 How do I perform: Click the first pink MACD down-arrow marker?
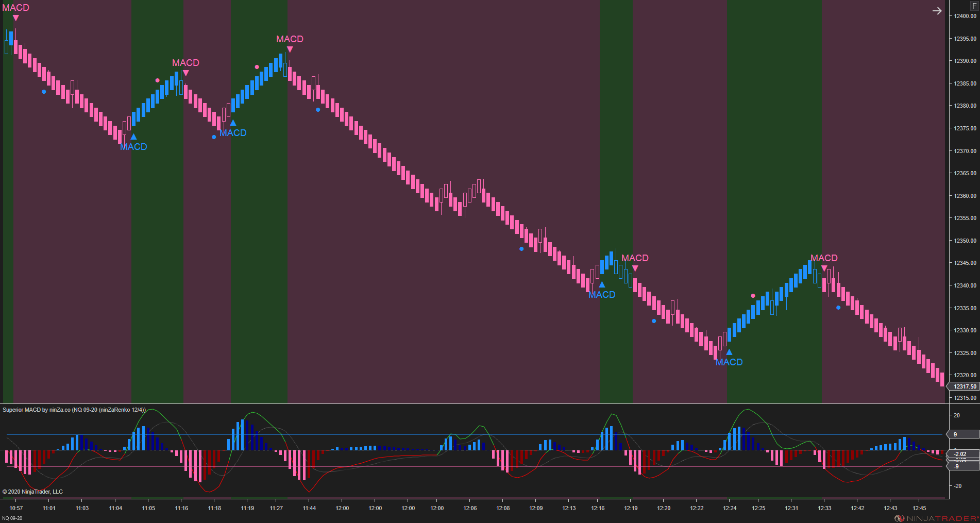click(x=15, y=17)
